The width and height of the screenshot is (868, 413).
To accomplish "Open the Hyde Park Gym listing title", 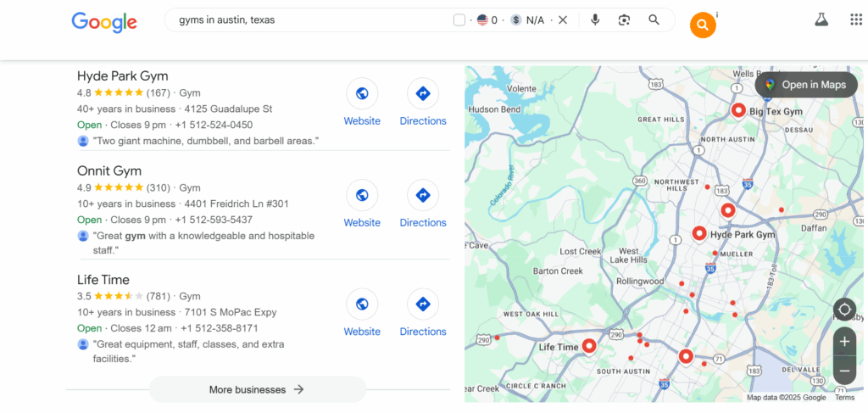I will (x=122, y=75).
